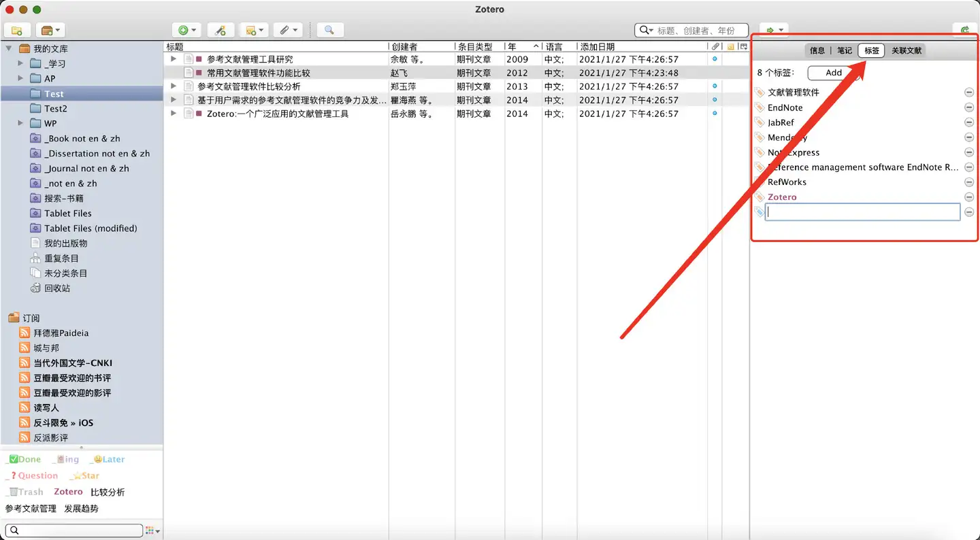Filter by the 比较分析 tag
The image size is (980, 540).
[108, 492]
